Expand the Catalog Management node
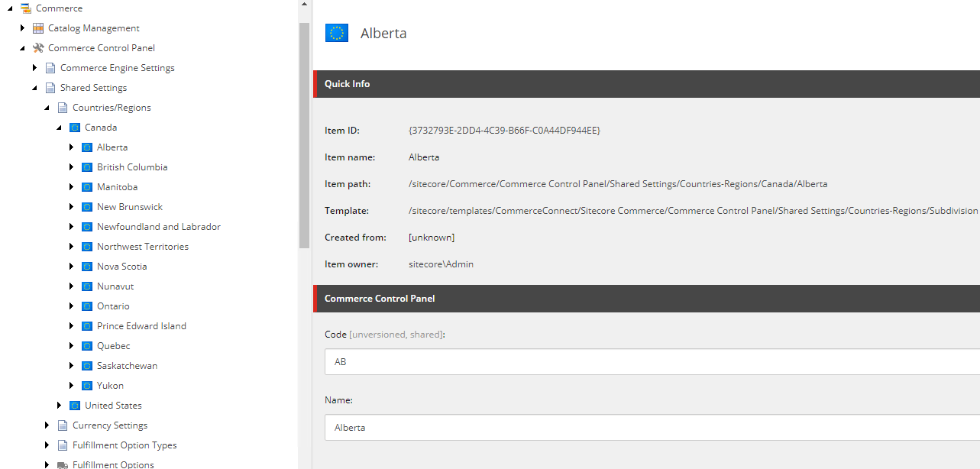 (x=22, y=28)
